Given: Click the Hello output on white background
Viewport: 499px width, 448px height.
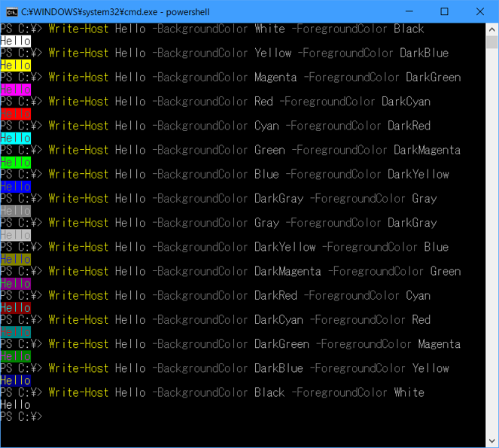Looking at the screenshot, I should coord(16,41).
